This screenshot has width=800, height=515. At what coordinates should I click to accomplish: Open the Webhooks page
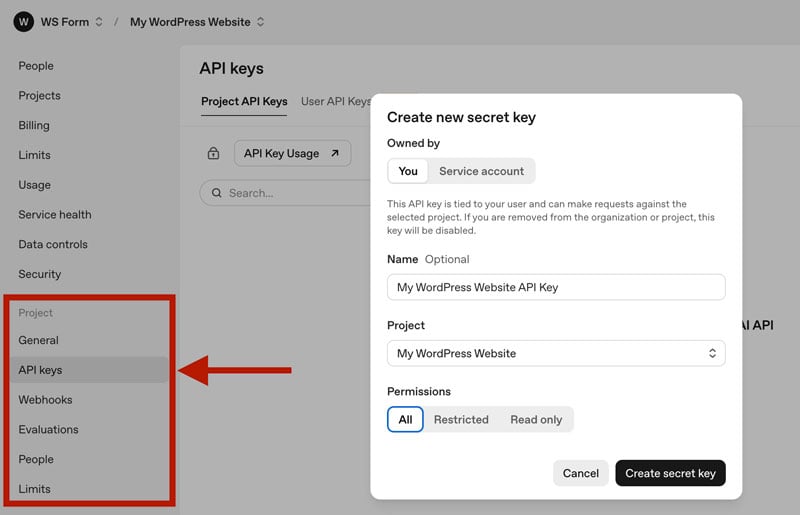click(45, 400)
